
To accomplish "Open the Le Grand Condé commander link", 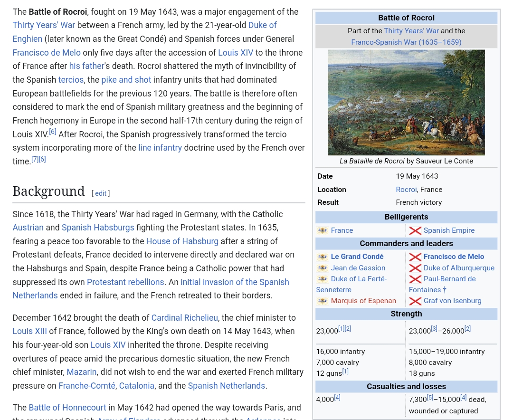I will pyautogui.click(x=357, y=257).
